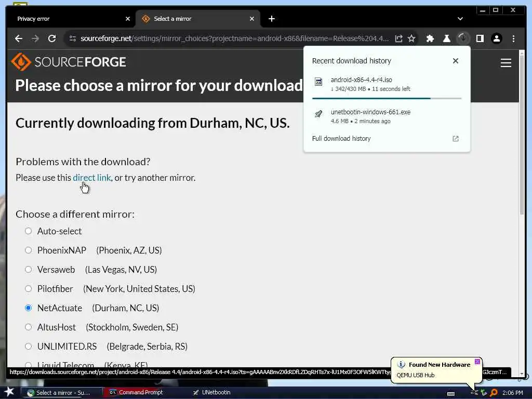Switch to Select a mirror taskbar item
This screenshot has width=532, height=399.
point(62,393)
